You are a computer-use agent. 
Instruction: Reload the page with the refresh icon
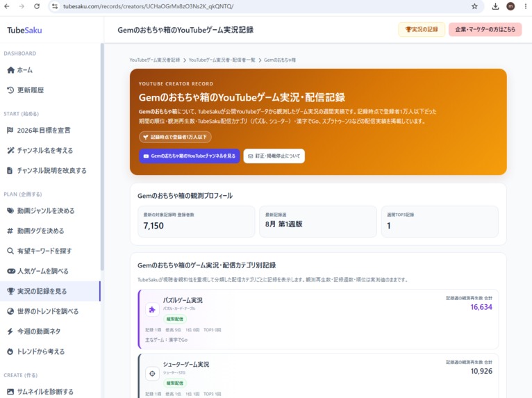point(37,6)
